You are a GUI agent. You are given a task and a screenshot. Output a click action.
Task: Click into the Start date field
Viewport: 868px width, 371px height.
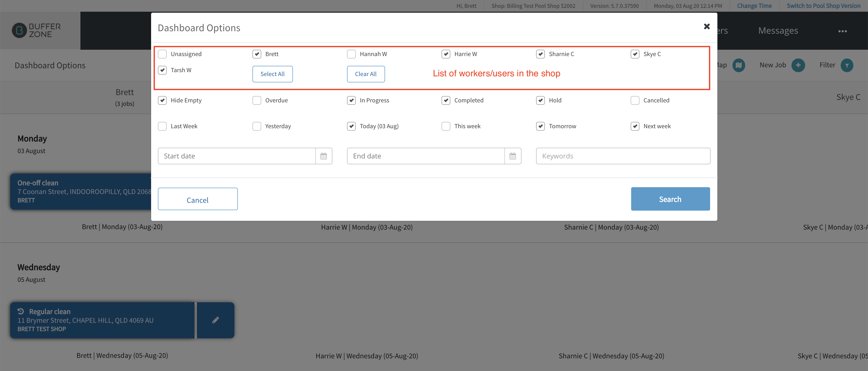pyautogui.click(x=237, y=156)
